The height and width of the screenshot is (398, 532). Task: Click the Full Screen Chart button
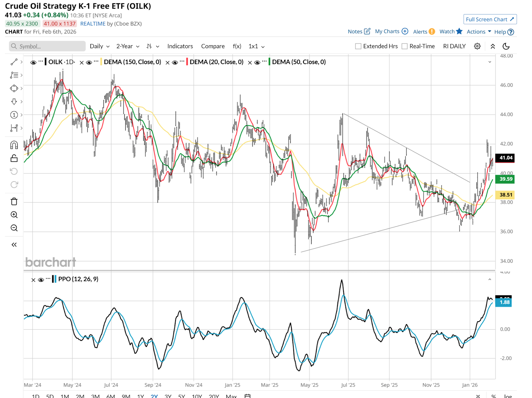coord(490,19)
